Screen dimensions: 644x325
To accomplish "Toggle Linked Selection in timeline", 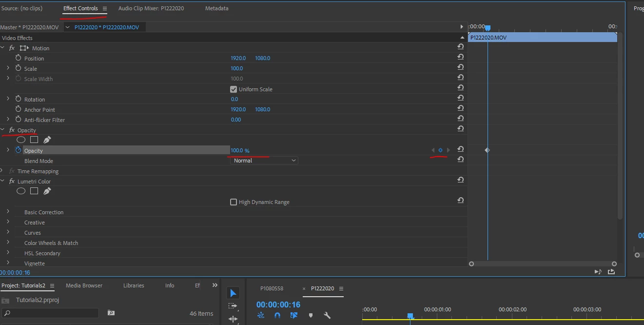I will [x=294, y=315].
